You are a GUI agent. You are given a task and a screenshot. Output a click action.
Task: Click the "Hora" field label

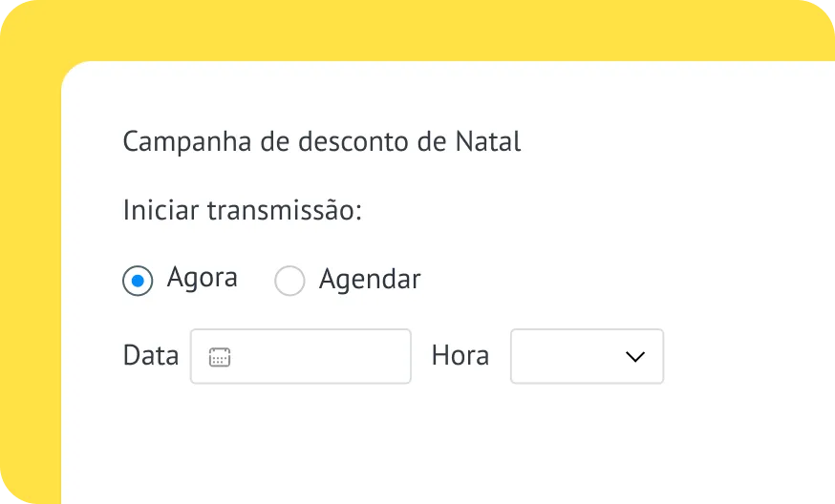click(460, 356)
